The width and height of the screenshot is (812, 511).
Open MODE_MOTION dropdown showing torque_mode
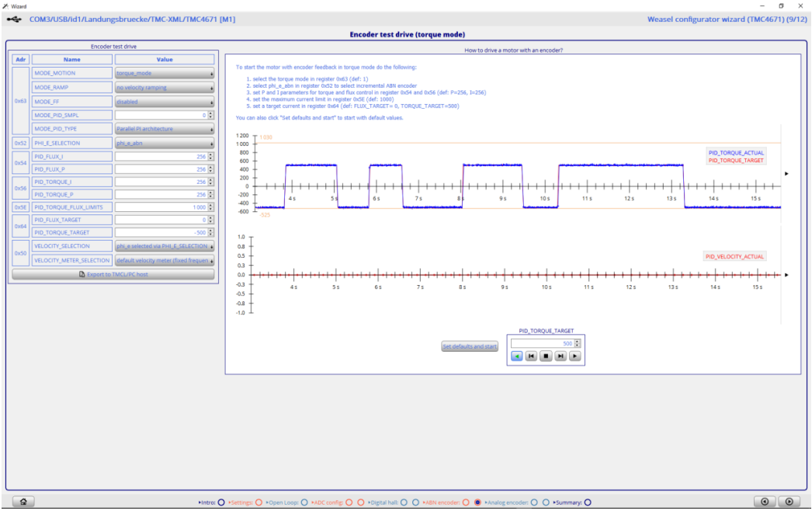[x=165, y=73]
